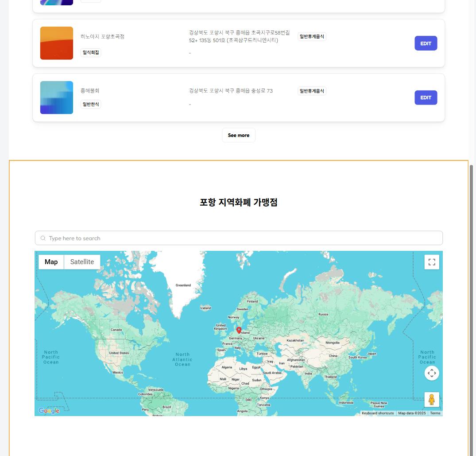Click the Canada label on the map
This screenshot has height=456, width=476.
116,330
